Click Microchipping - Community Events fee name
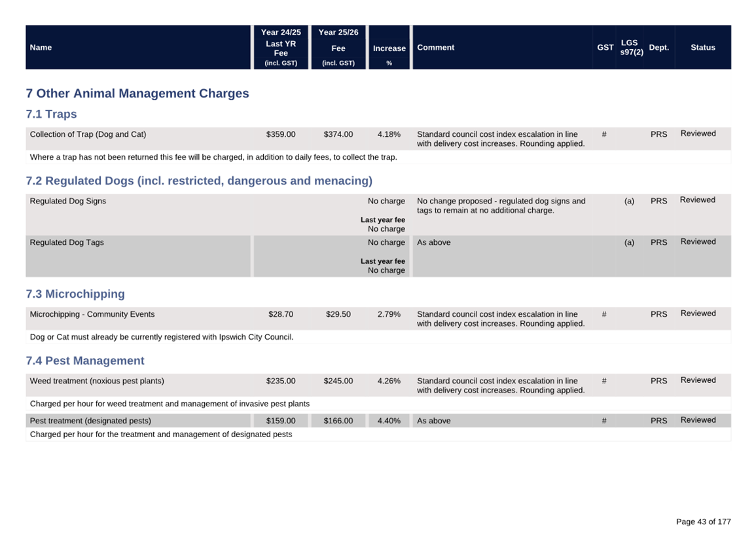 [x=92, y=314]
